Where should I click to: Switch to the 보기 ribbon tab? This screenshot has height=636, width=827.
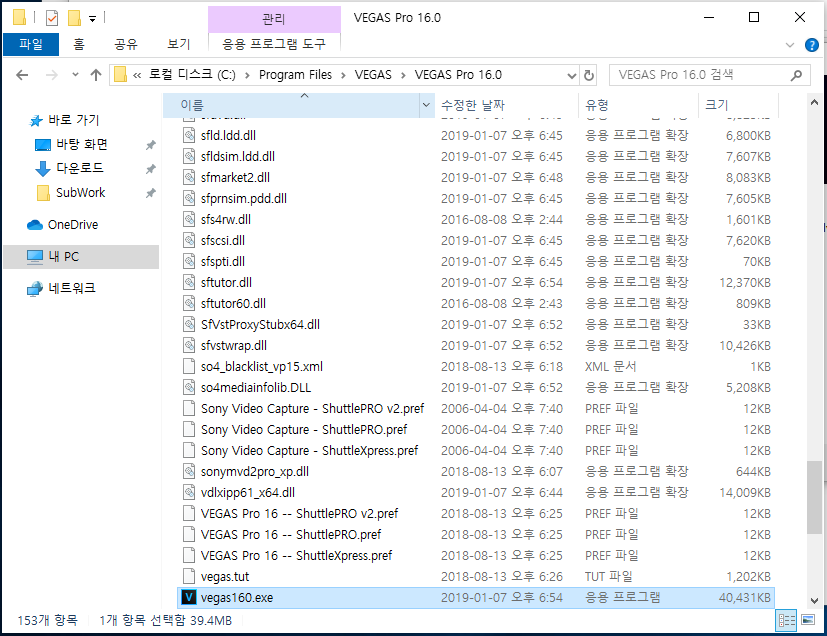tap(178, 44)
